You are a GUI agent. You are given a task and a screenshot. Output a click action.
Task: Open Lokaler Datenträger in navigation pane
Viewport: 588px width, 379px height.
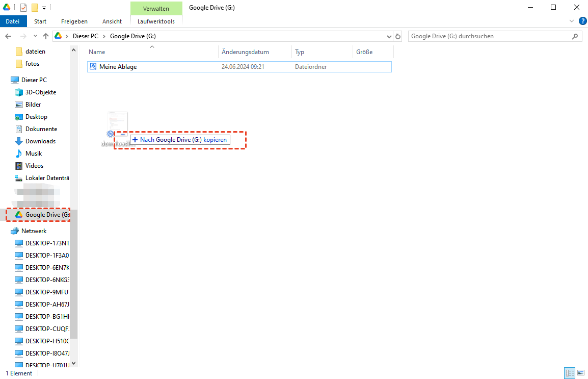tap(47, 178)
